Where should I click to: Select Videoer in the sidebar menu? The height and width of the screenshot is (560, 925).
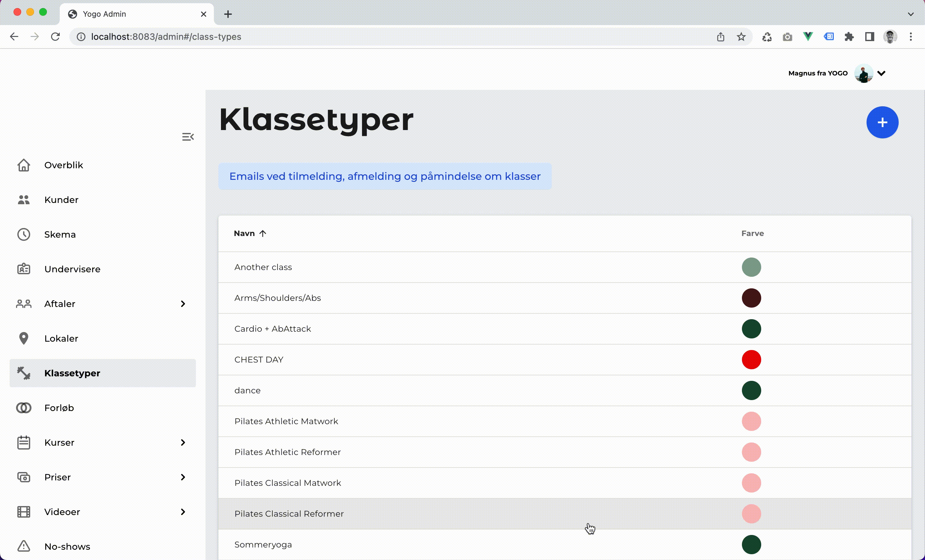(x=62, y=512)
